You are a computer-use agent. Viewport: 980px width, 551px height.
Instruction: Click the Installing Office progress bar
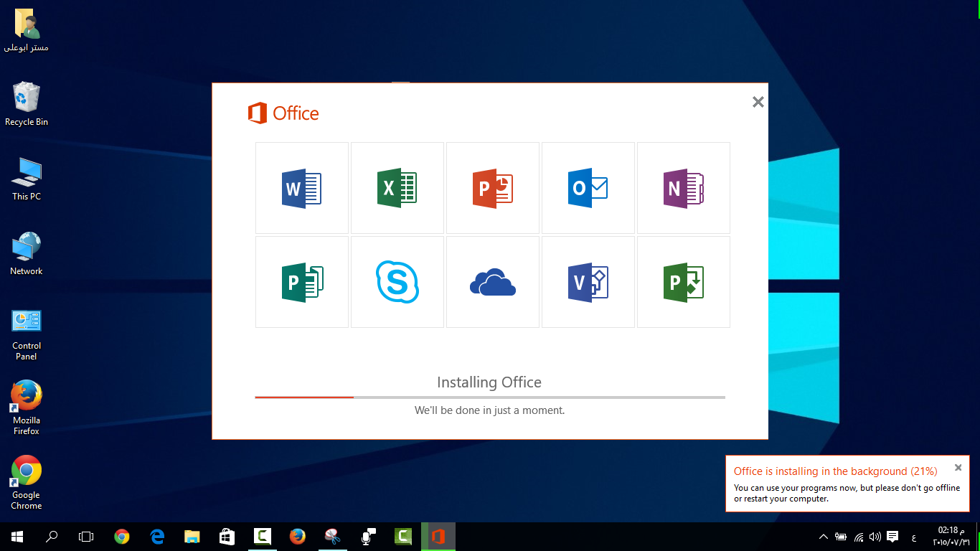tap(490, 397)
